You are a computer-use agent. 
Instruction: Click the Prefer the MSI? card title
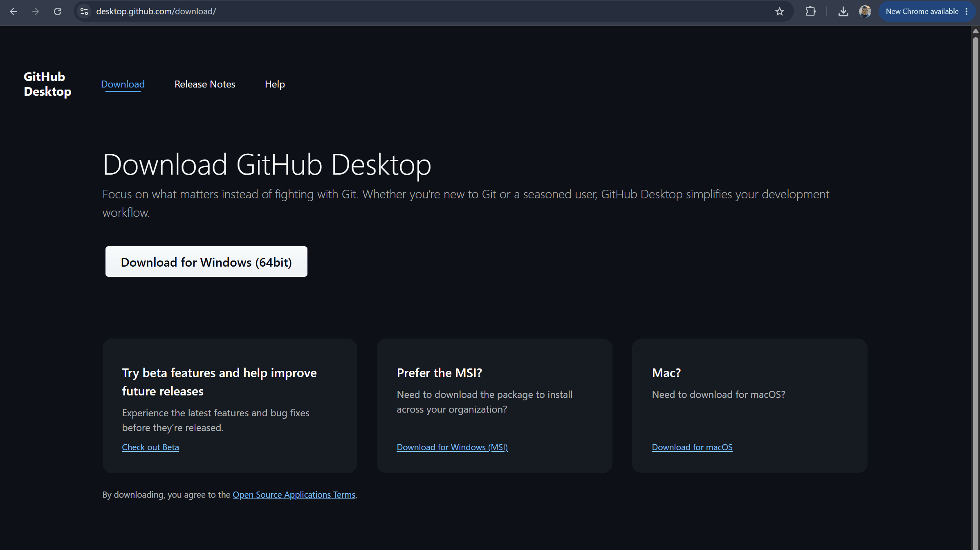(x=440, y=373)
